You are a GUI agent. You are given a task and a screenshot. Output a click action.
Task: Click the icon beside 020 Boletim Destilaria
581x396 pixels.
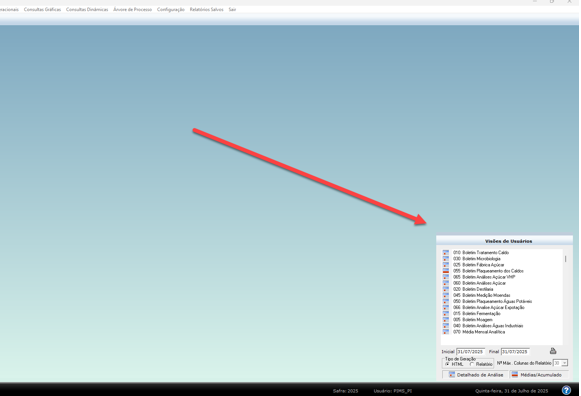[x=446, y=289]
